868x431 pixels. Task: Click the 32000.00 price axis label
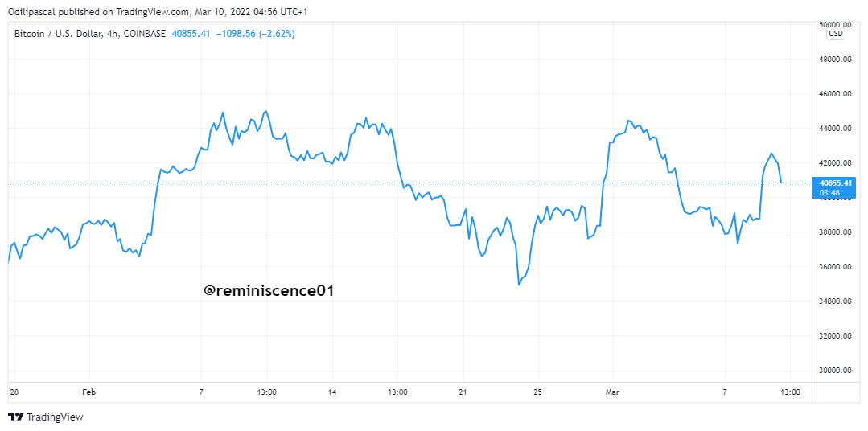[835, 336]
